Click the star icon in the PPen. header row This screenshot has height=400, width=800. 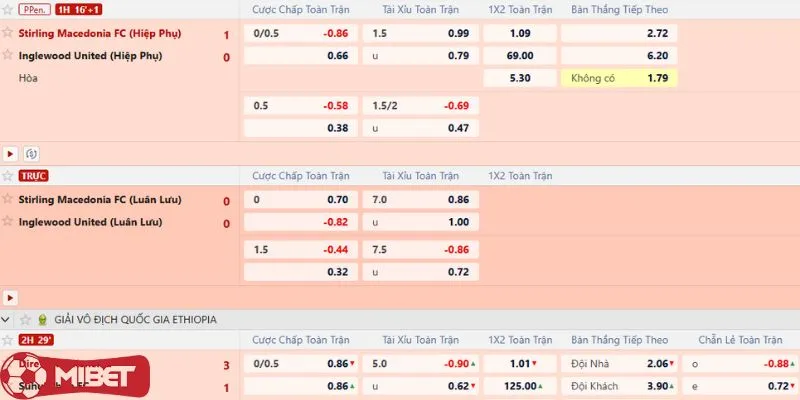pyautogui.click(x=8, y=9)
